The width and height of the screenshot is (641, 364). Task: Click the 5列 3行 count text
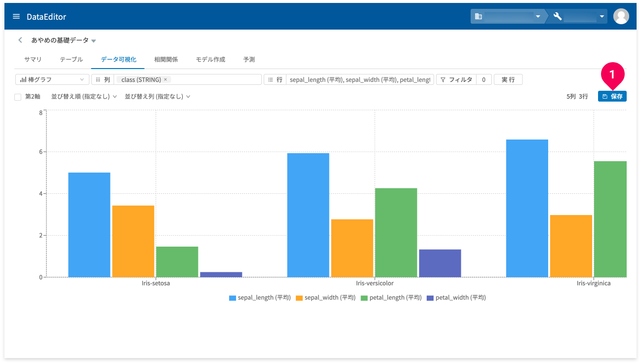(x=577, y=97)
